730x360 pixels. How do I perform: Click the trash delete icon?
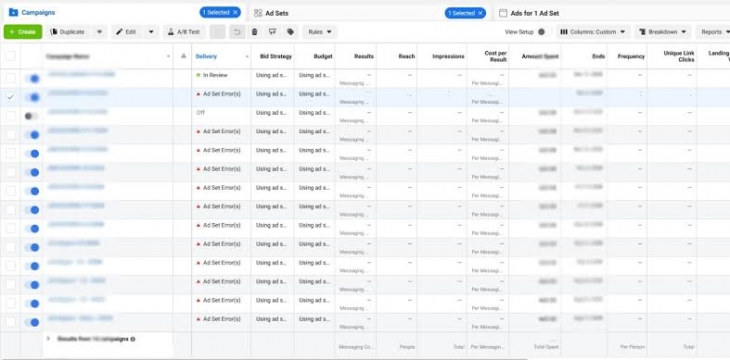point(254,32)
